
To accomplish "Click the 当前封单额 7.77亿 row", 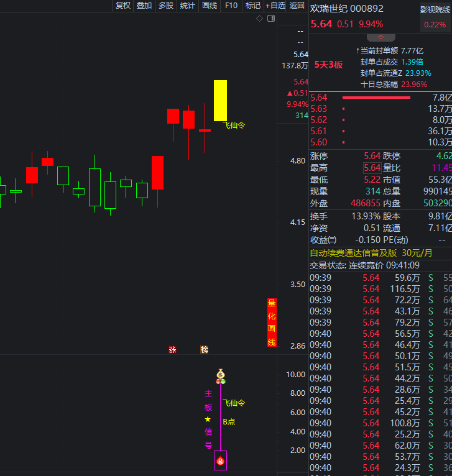I will (392, 51).
